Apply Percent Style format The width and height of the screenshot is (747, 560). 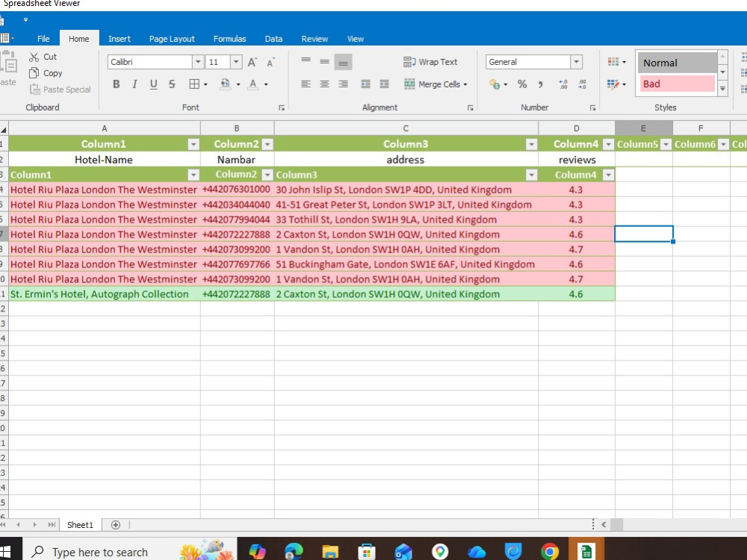click(x=522, y=84)
